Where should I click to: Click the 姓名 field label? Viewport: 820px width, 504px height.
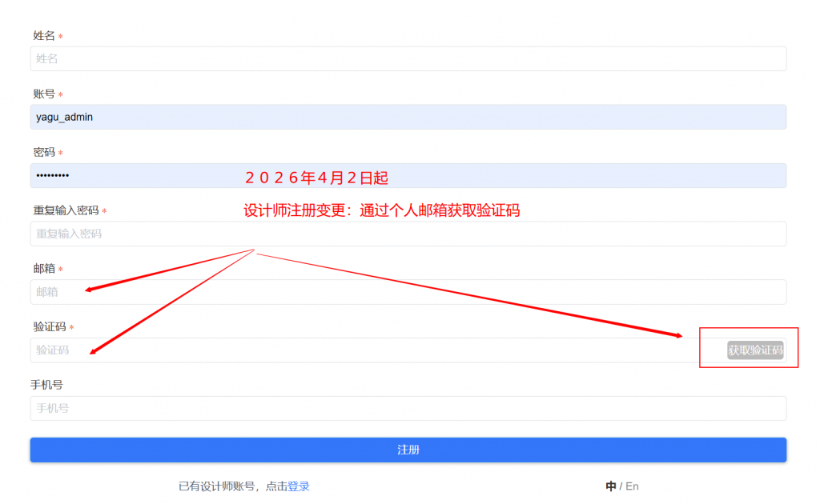click(x=44, y=36)
